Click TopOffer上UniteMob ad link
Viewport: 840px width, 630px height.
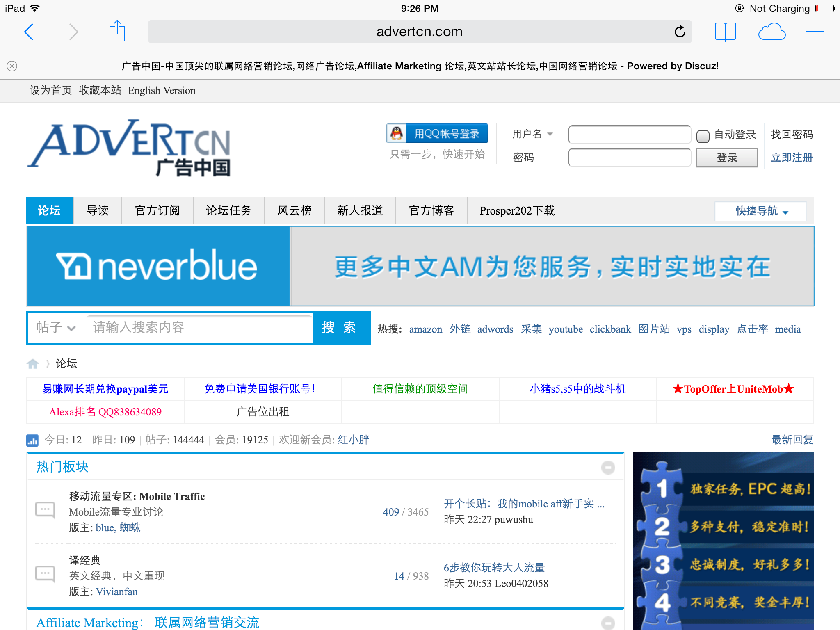click(733, 389)
